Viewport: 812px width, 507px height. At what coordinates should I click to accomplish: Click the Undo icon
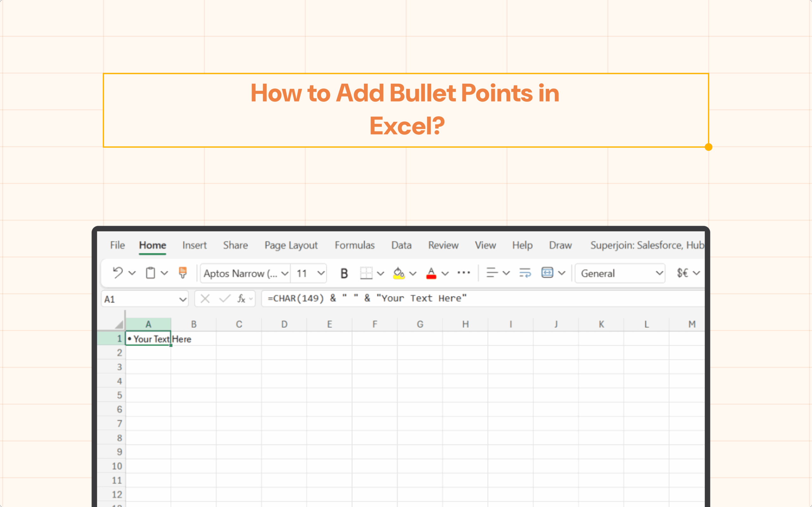pos(118,273)
